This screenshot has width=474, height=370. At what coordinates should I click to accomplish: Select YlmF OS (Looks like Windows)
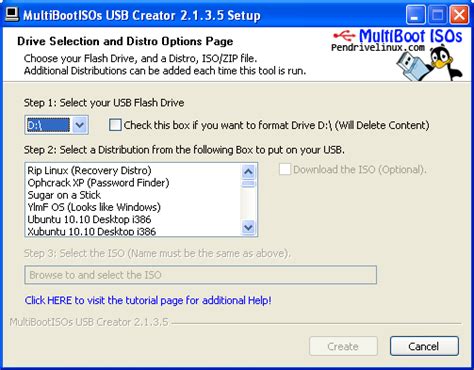pyautogui.click(x=94, y=207)
